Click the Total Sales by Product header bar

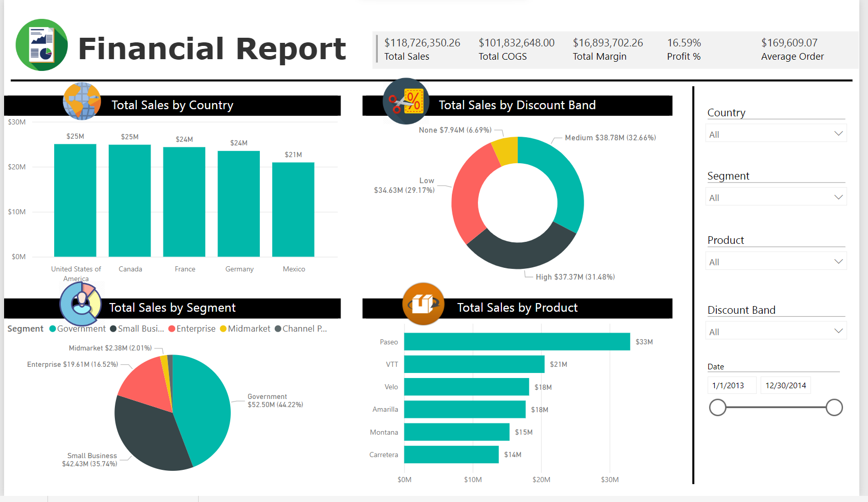click(517, 308)
